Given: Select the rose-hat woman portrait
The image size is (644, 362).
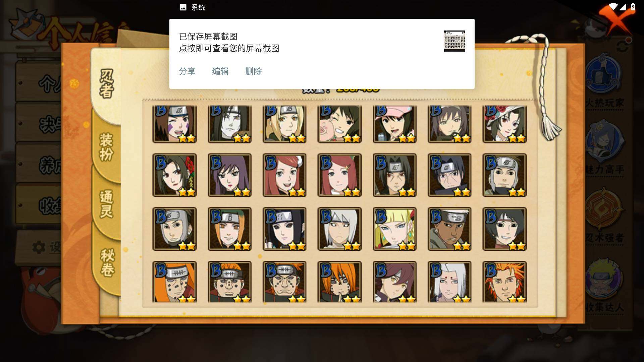Looking at the screenshot, I should 504,124.
